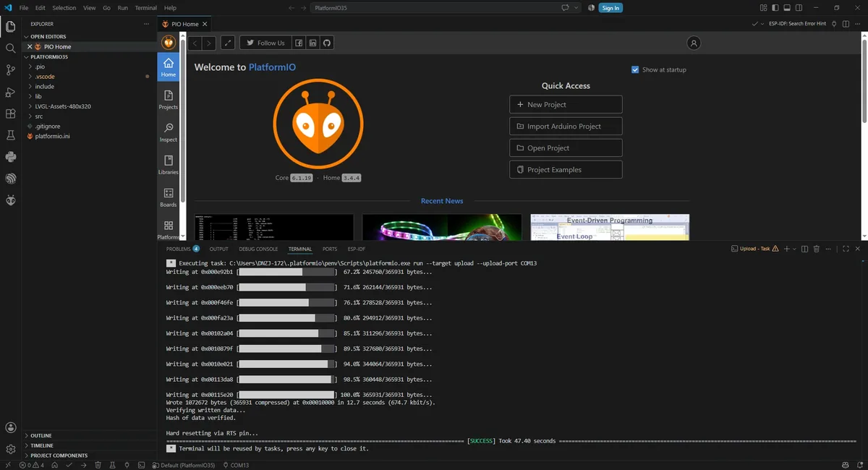Open the Testing flask view
Viewport: 868px width, 470px height.
pos(10,135)
